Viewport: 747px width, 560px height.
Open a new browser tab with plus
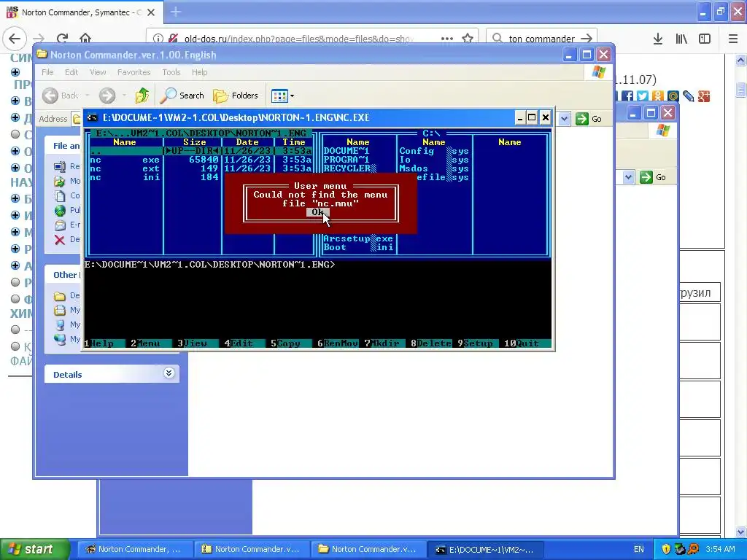[x=176, y=12]
